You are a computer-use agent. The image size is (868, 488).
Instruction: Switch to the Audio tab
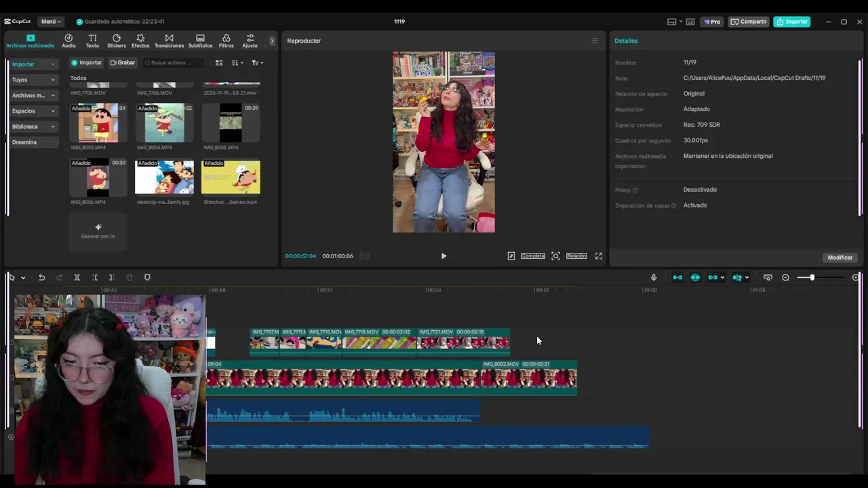[x=68, y=41]
